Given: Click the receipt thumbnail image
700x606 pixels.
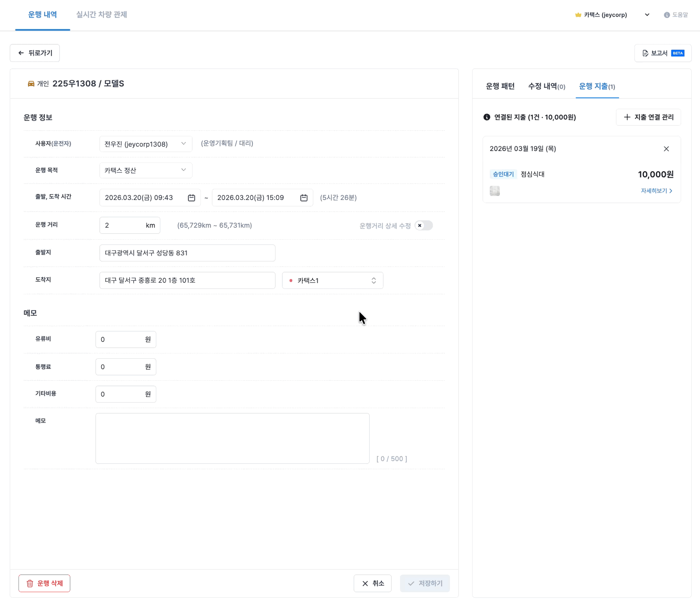Looking at the screenshot, I should tap(495, 191).
